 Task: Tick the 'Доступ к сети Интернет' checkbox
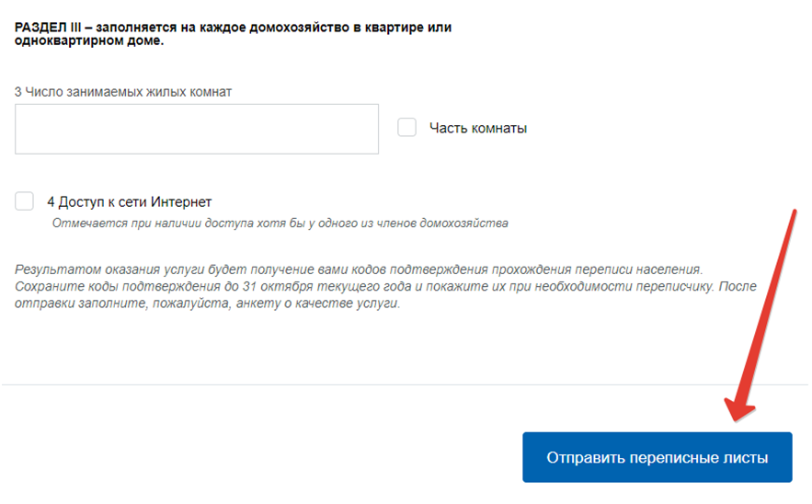tap(25, 201)
